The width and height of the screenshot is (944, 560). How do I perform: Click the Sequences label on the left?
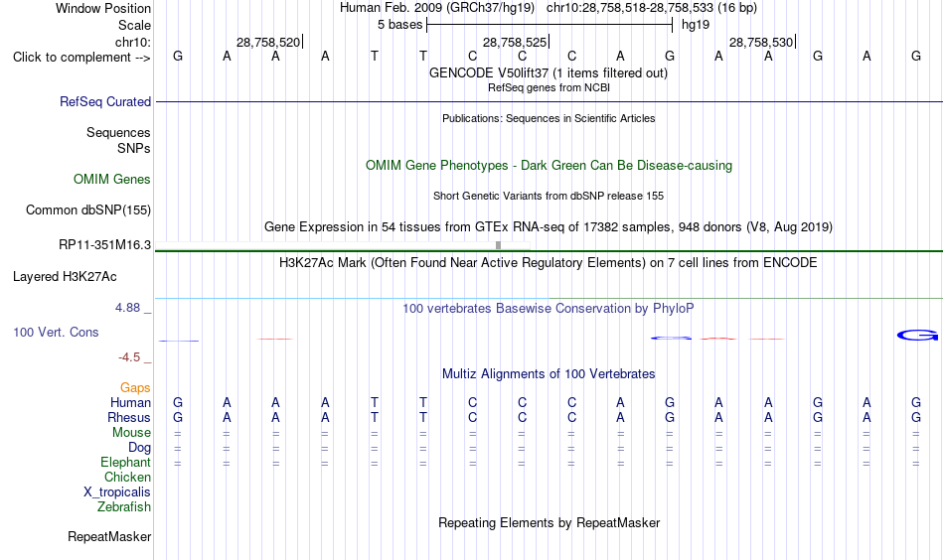pos(118,132)
